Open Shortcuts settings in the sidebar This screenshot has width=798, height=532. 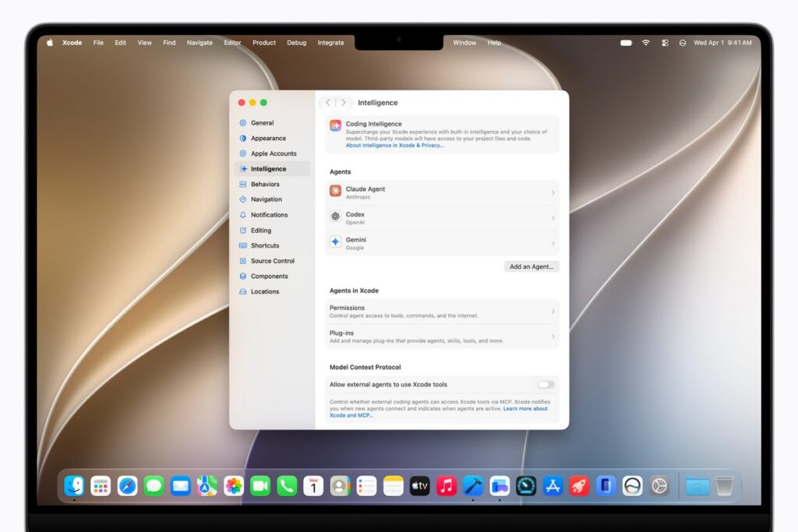pos(272,245)
